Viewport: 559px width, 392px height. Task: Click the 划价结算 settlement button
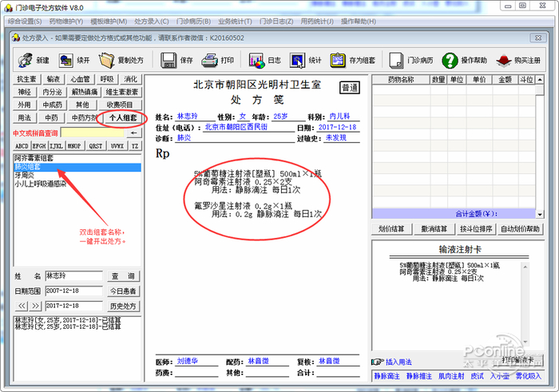coord(391,229)
